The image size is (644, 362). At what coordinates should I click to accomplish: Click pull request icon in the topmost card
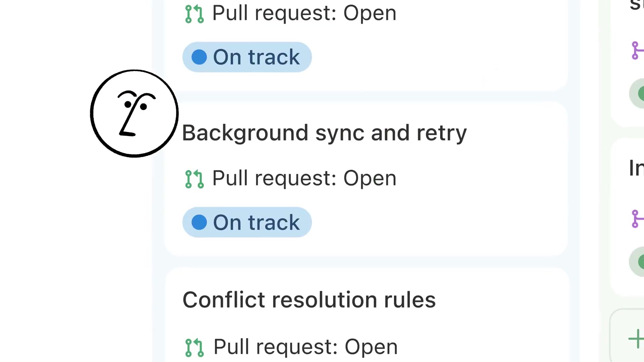(194, 14)
